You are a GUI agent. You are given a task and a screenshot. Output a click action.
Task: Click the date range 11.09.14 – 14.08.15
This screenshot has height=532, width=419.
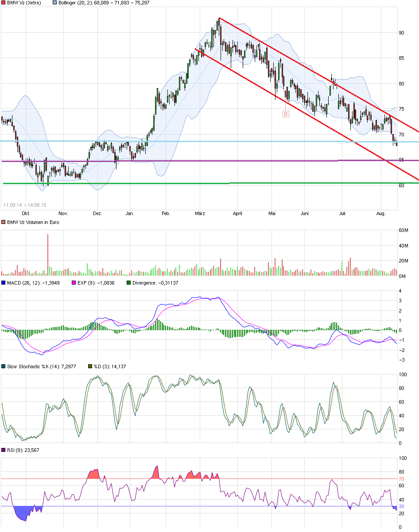click(24, 205)
